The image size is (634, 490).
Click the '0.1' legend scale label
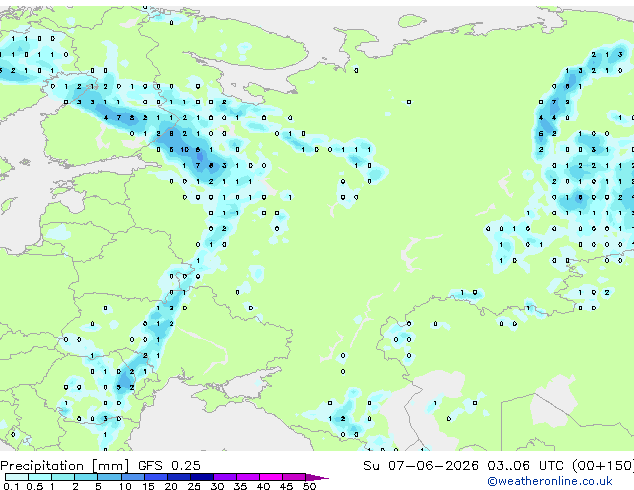11,486
